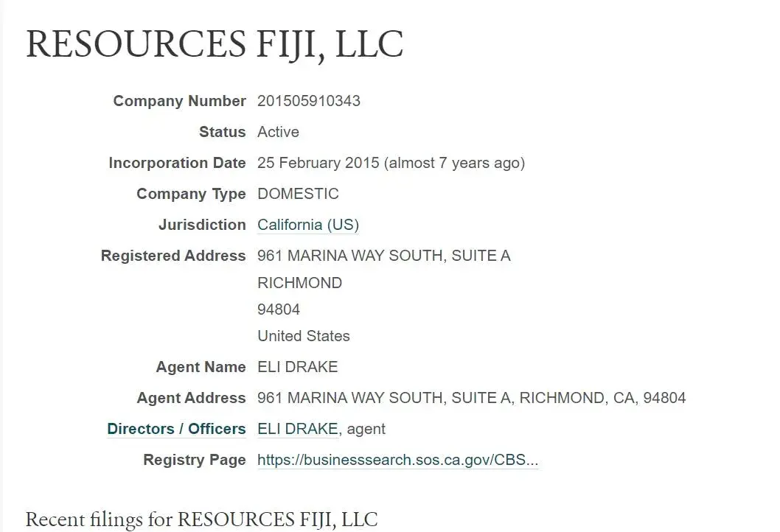
Task: Open the California (US) jurisdiction link
Action: pyautogui.click(x=307, y=225)
